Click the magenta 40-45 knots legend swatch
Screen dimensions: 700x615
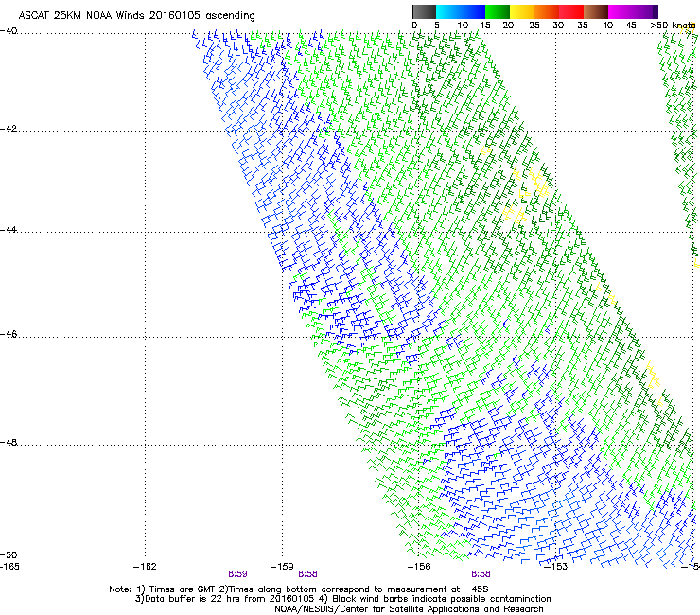[621, 11]
